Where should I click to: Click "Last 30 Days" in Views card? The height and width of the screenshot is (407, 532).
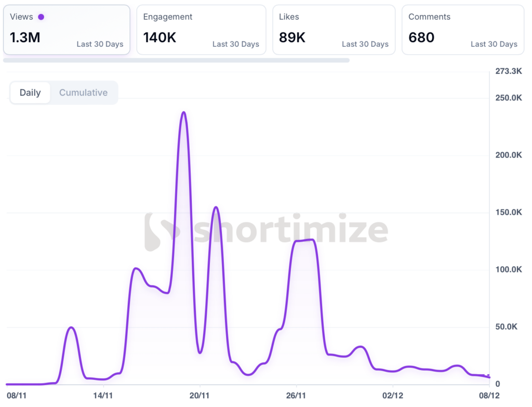(100, 44)
